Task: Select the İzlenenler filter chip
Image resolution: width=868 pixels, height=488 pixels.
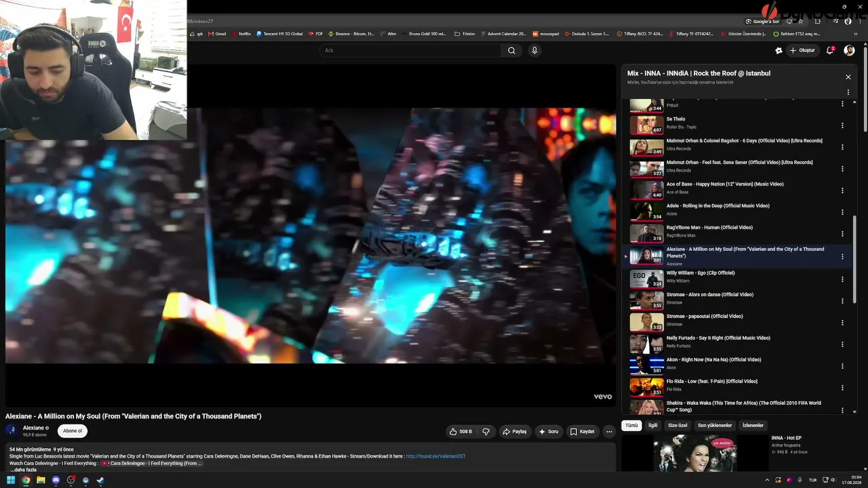Action: (753, 425)
